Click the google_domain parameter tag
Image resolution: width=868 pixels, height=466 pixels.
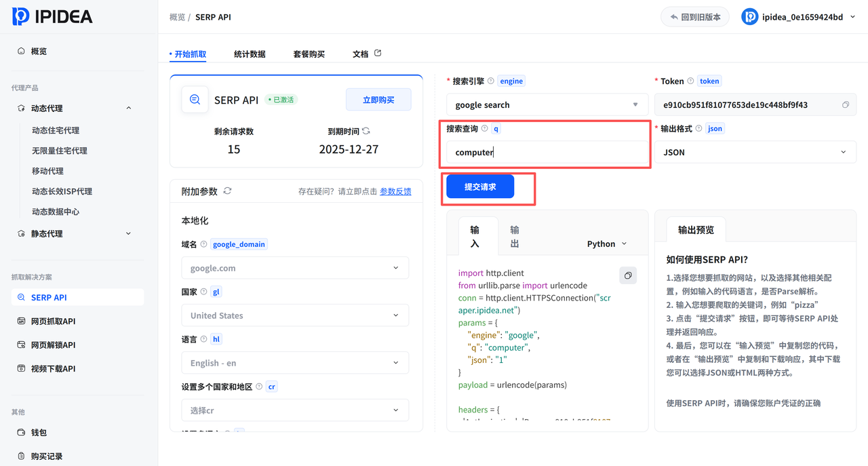pos(239,244)
